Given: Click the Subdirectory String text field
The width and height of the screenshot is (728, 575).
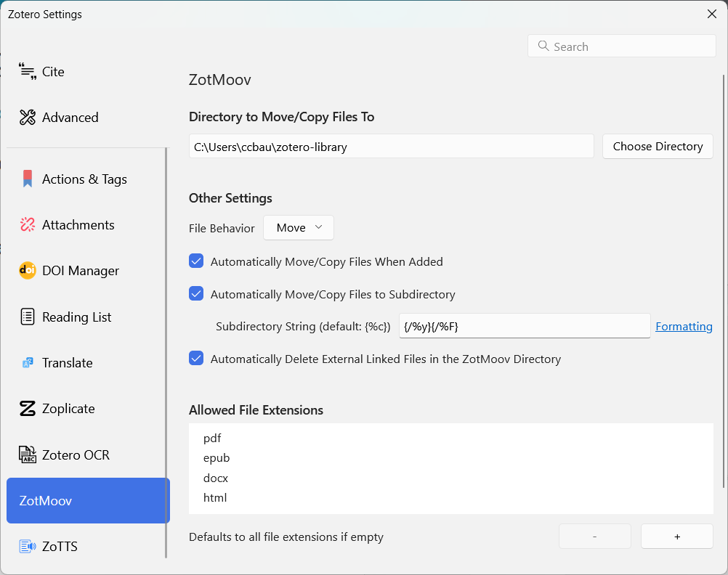Looking at the screenshot, I should 524,327.
